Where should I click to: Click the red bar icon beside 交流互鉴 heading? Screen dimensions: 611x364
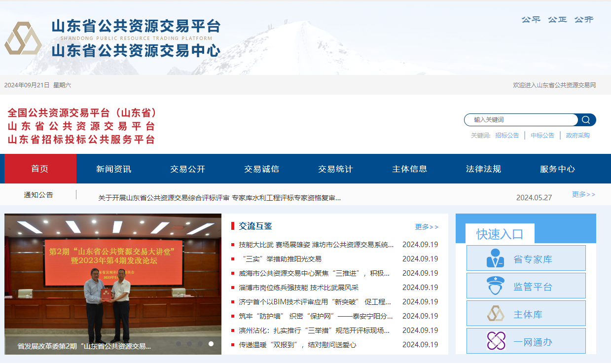tap(234, 226)
